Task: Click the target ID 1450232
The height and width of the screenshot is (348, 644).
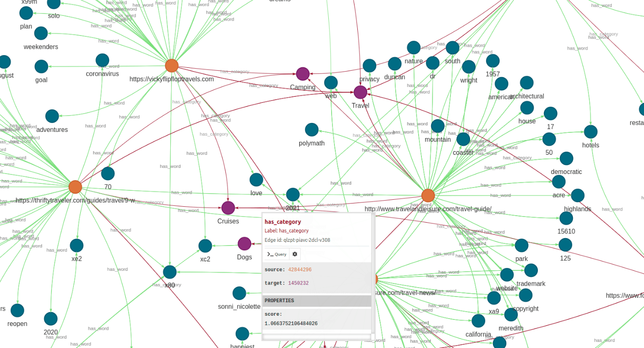Action: tap(298, 283)
